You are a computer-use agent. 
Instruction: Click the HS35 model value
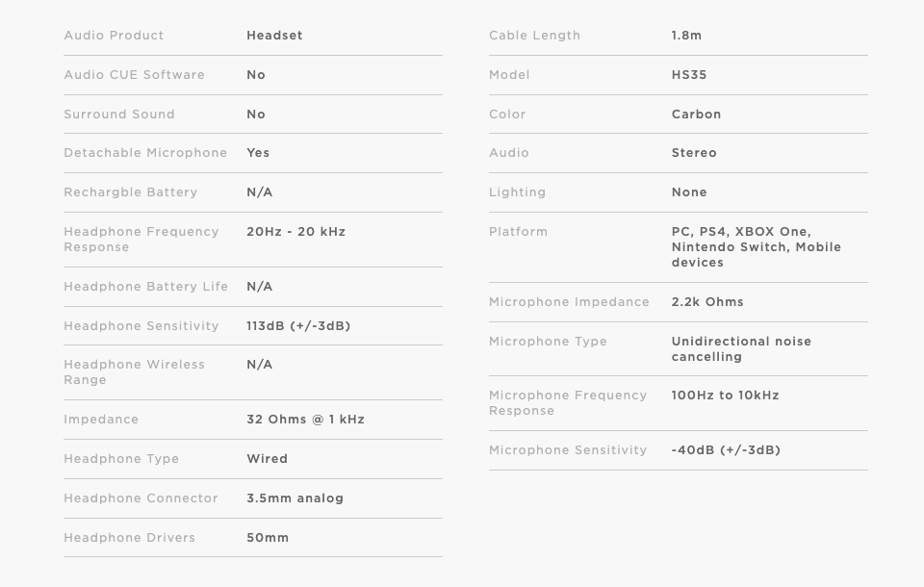click(689, 75)
